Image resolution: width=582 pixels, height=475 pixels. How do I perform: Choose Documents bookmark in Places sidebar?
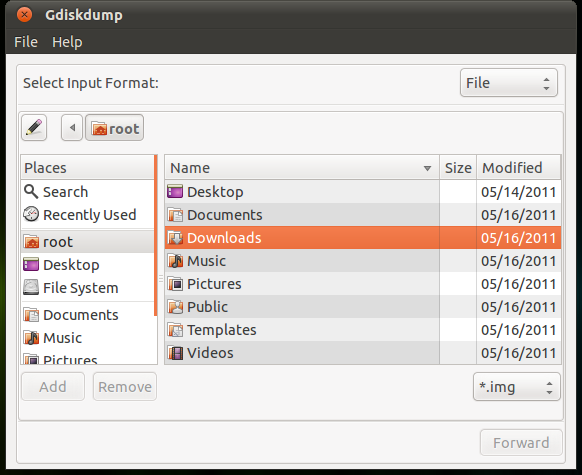click(x=88, y=315)
